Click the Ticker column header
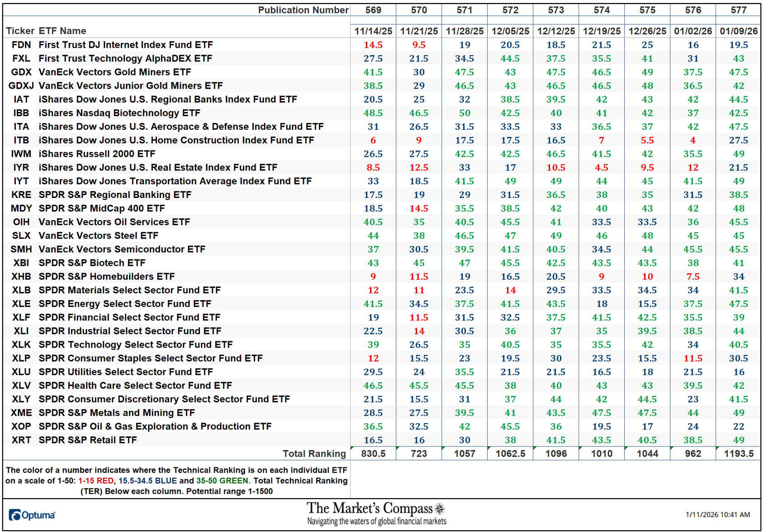The height and width of the screenshot is (532, 764). (x=20, y=31)
